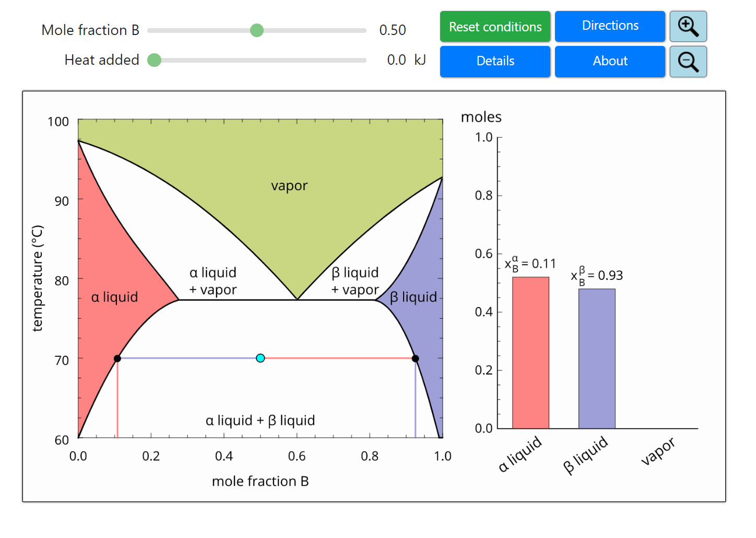Click the β liquid + vapor region label
This screenshot has width=756, height=538.
(355, 281)
